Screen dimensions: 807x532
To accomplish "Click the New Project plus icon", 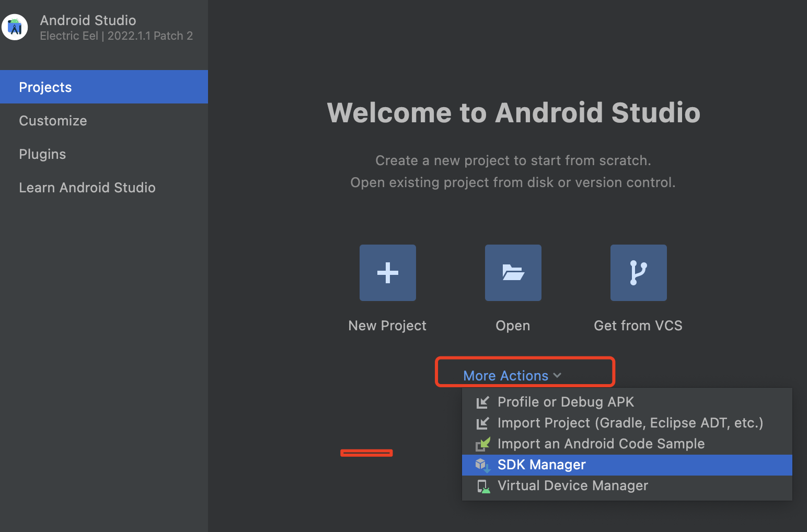I will (387, 273).
